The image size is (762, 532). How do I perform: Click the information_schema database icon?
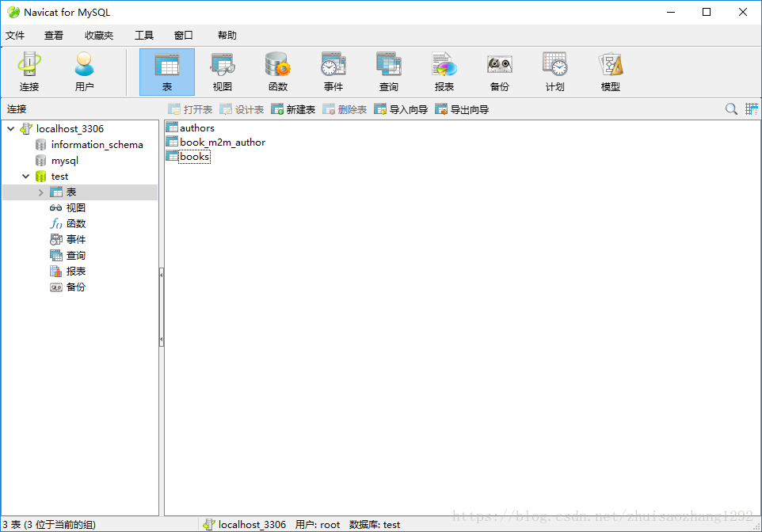[x=41, y=145]
